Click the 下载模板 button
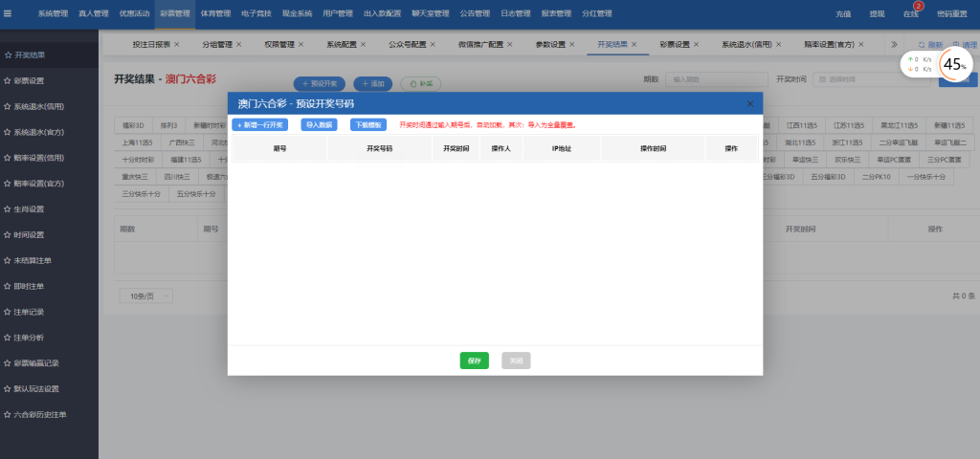 point(368,124)
